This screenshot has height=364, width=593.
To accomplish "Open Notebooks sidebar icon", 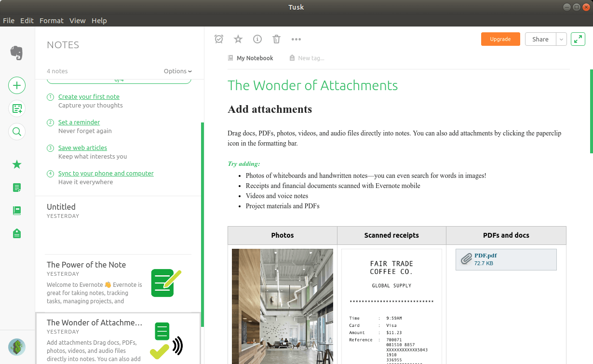I will pos(17,211).
